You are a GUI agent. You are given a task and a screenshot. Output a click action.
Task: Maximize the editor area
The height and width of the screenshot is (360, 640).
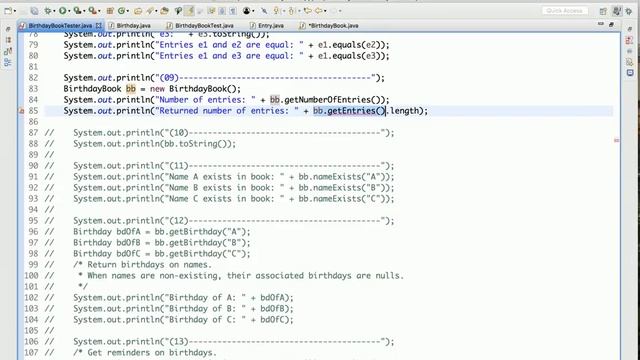pos(611,24)
